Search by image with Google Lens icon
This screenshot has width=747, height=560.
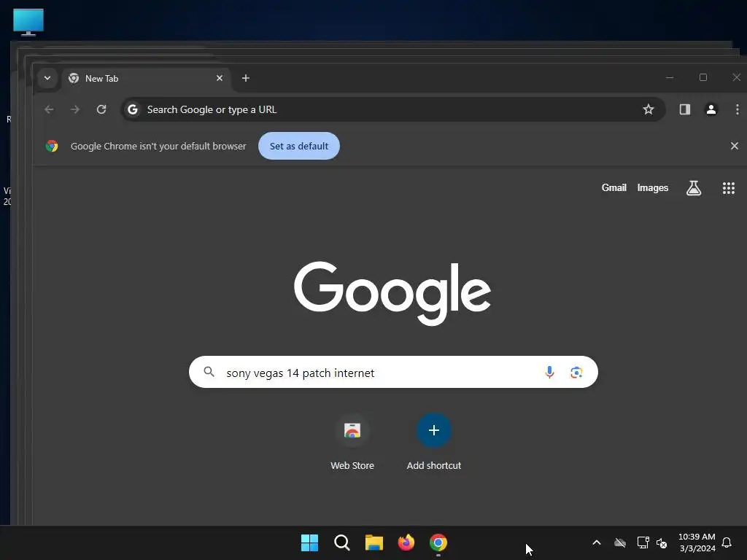click(x=576, y=373)
